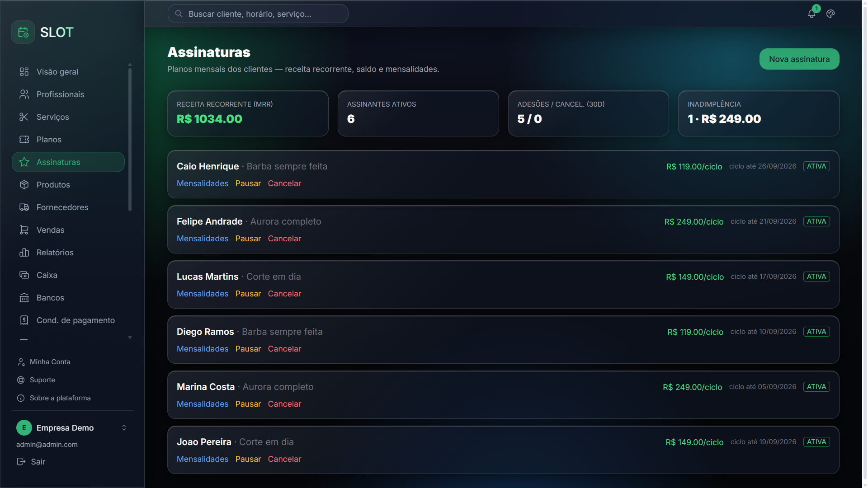
Task: Click the sidebar menu scrollbar
Action: point(130,139)
